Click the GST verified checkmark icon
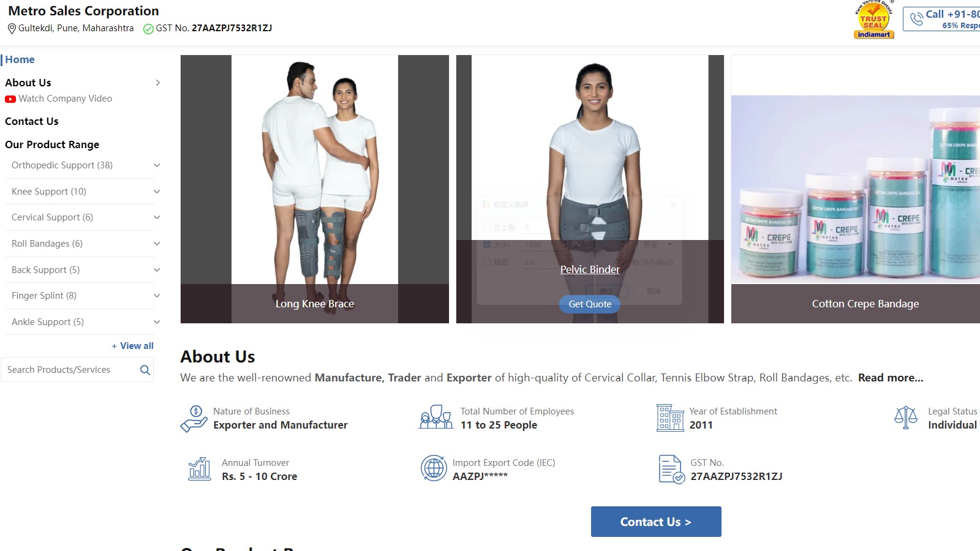980x551 pixels. click(x=148, y=29)
